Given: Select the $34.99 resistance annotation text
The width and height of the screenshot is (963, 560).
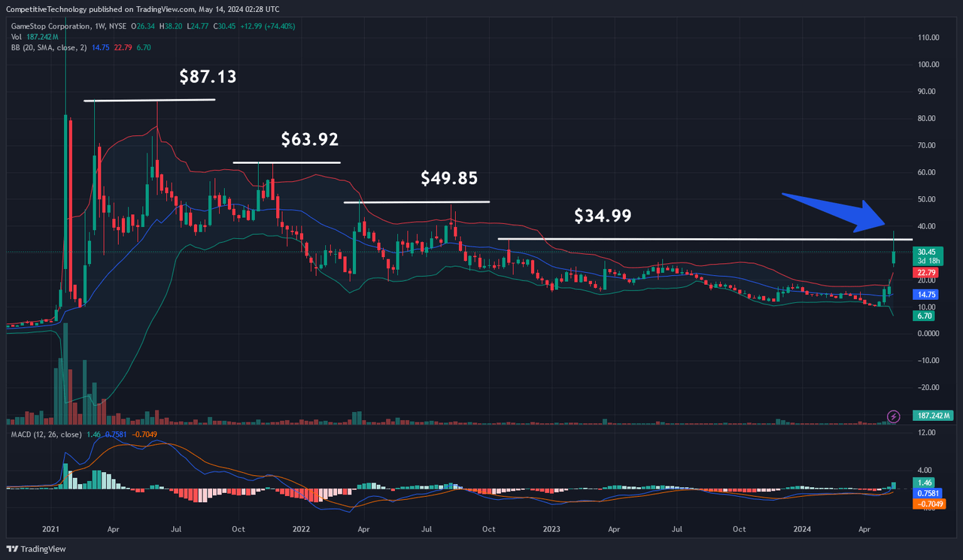Looking at the screenshot, I should pos(603,216).
